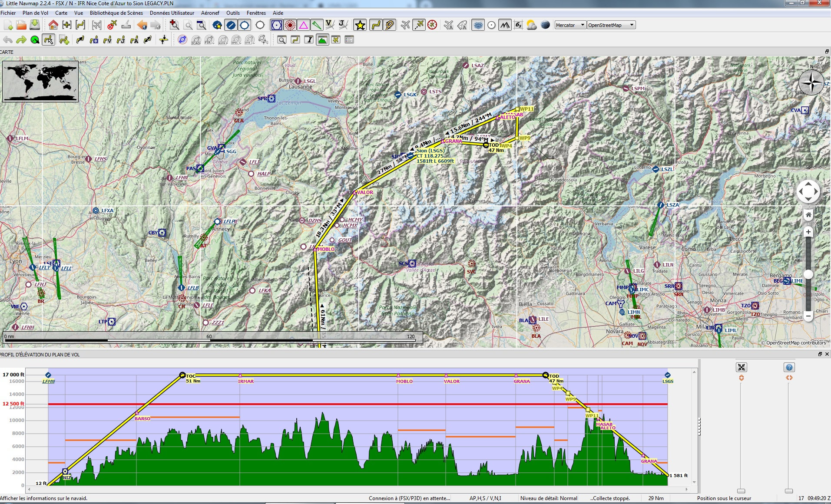Click the map home button above zoom slider

808,215
